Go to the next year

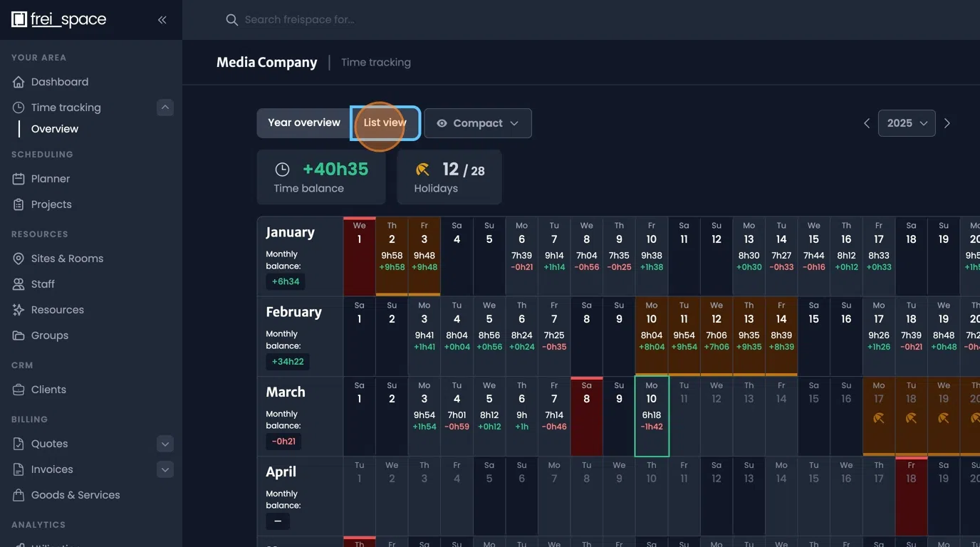[947, 123]
